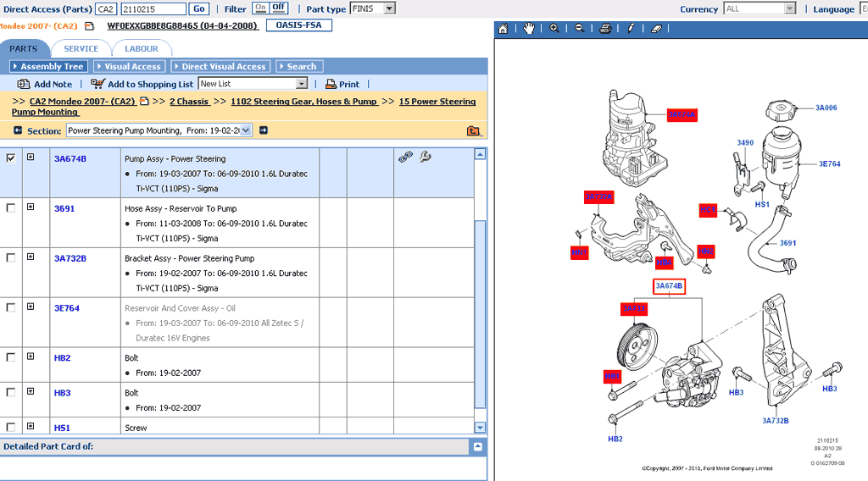Check the HB3 bolt checkbox
This screenshot has height=481, width=868.
point(10,392)
